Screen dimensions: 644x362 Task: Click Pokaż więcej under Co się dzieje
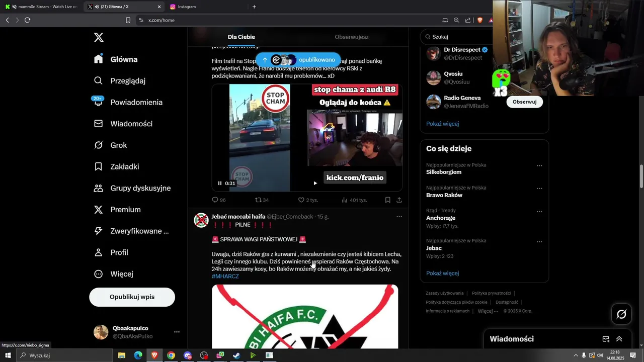pyautogui.click(x=443, y=274)
